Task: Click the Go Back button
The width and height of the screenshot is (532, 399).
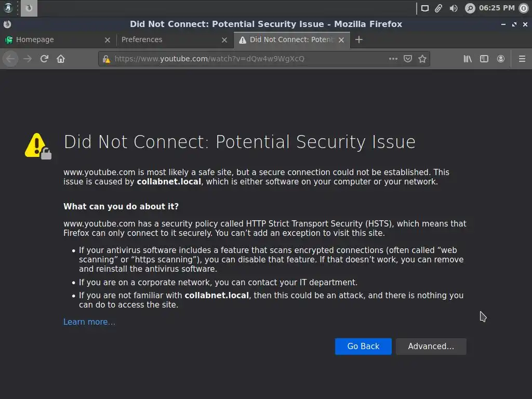Action: coord(363,347)
